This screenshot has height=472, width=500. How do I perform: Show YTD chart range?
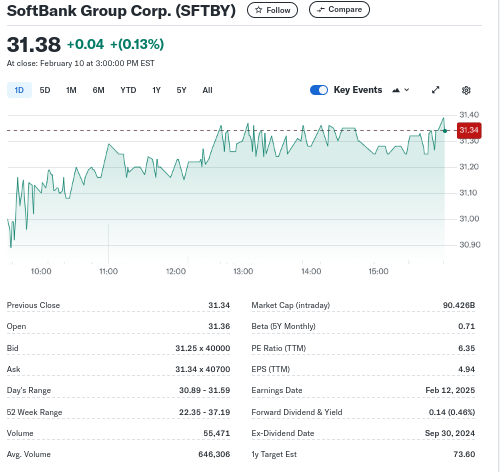[128, 90]
